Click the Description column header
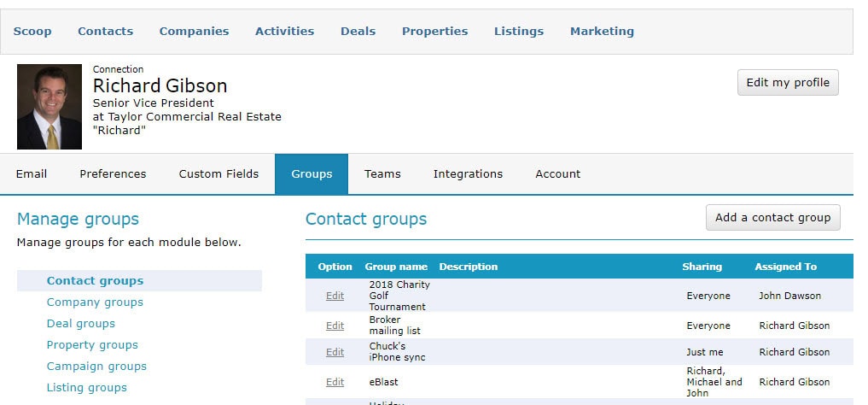 point(469,267)
